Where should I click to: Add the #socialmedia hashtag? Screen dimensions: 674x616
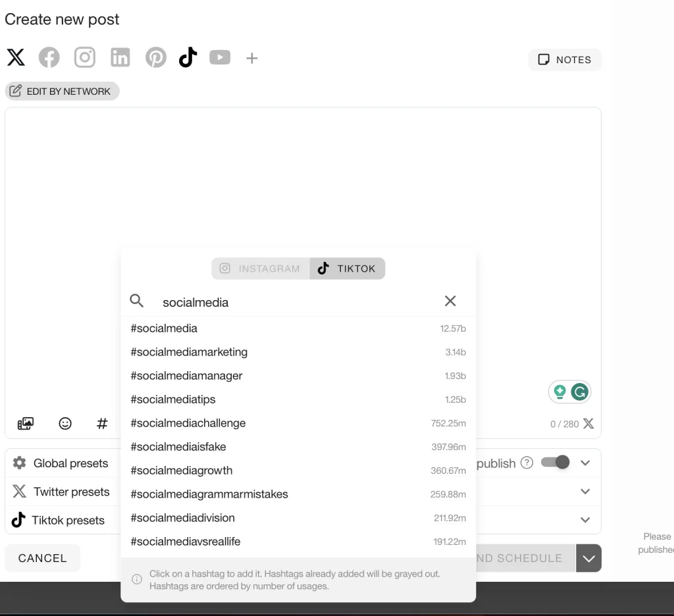pos(298,328)
